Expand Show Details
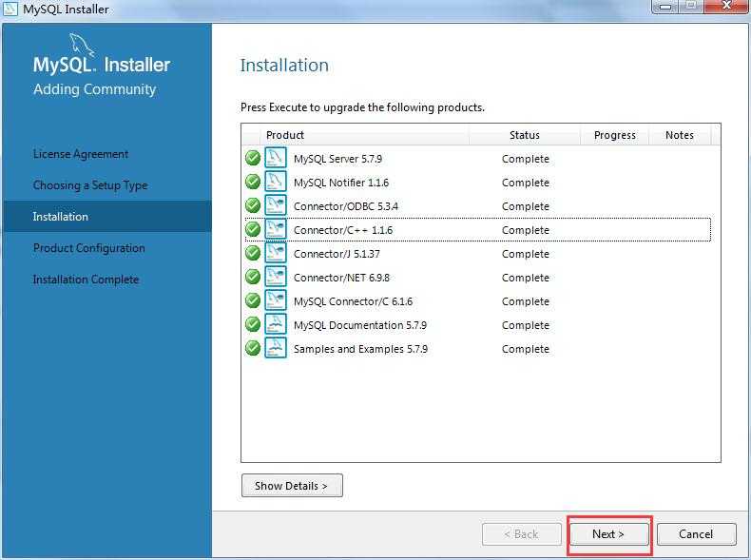This screenshot has height=560, width=751. [x=292, y=486]
